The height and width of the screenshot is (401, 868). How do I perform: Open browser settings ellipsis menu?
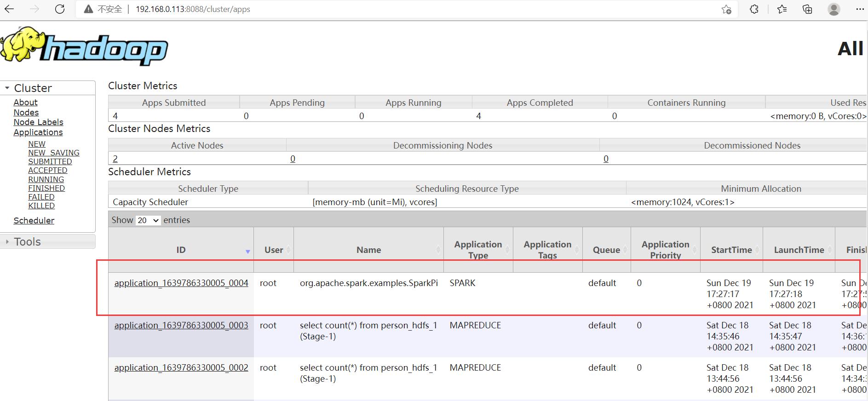(x=859, y=9)
